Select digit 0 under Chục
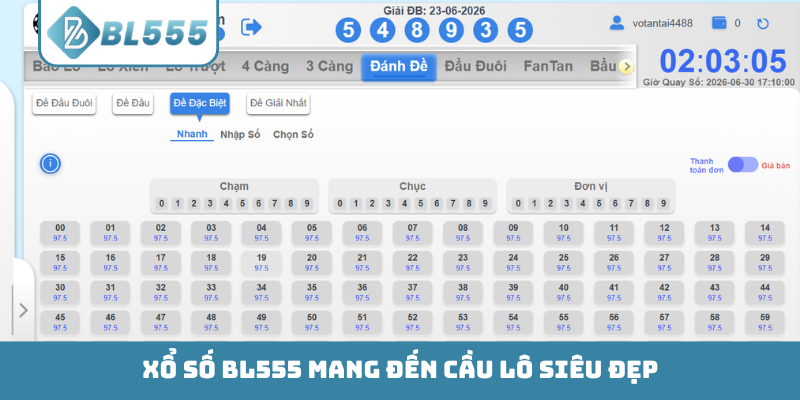800x400 pixels. [340, 204]
